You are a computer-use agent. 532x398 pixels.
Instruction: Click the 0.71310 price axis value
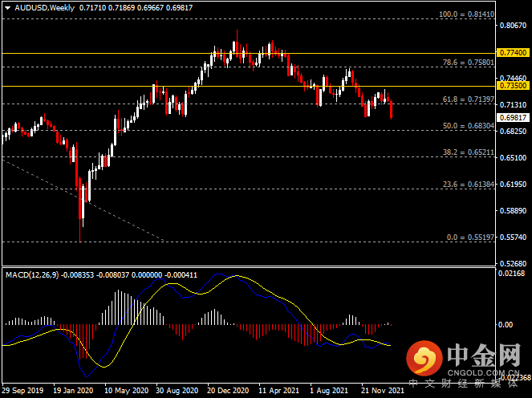pyautogui.click(x=513, y=105)
